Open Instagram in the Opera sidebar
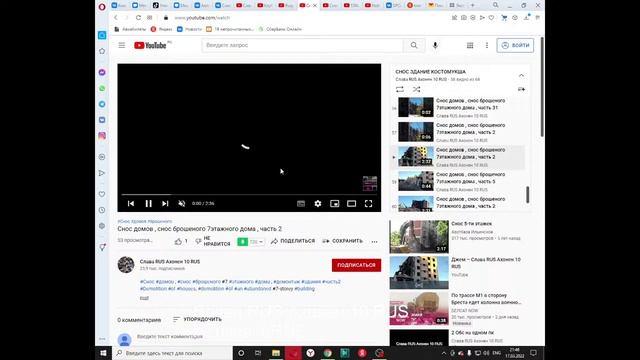 point(102,136)
